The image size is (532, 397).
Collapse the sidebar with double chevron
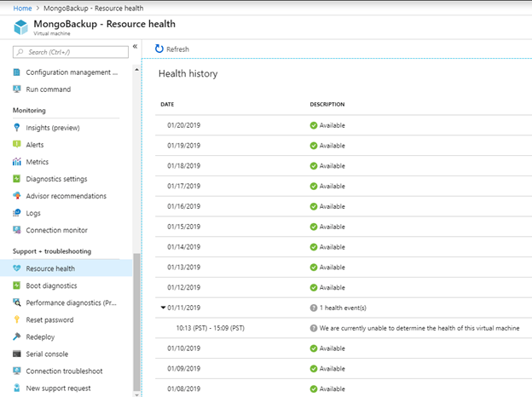[x=135, y=47]
